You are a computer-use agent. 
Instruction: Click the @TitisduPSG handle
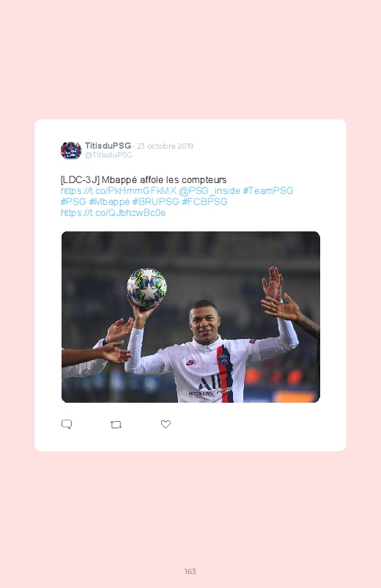[108, 155]
